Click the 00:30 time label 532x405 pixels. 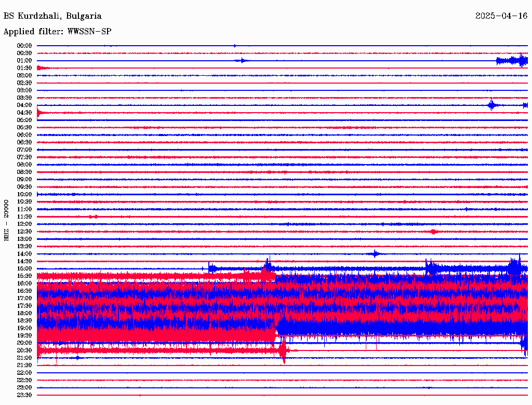24,53
